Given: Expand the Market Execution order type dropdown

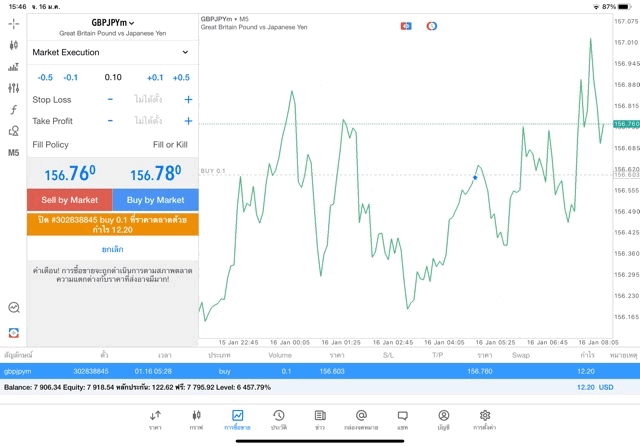Looking at the screenshot, I should [x=113, y=52].
